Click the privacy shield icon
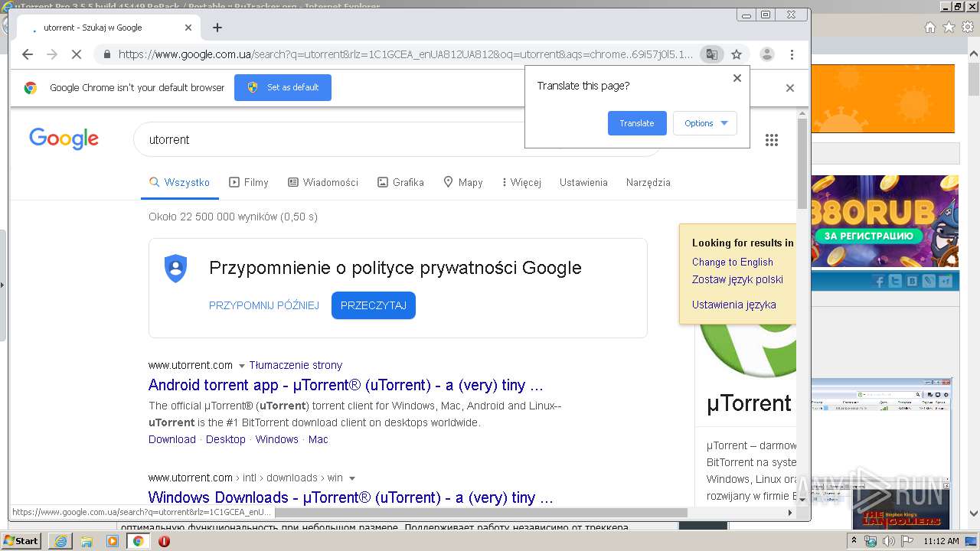 pos(176,269)
